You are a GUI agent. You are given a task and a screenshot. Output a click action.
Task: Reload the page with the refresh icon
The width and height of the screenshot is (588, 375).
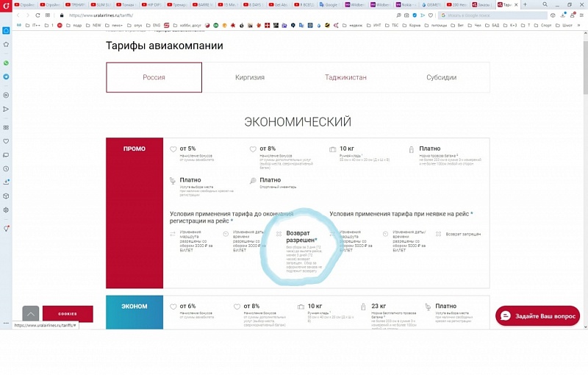pyautogui.click(x=37, y=15)
